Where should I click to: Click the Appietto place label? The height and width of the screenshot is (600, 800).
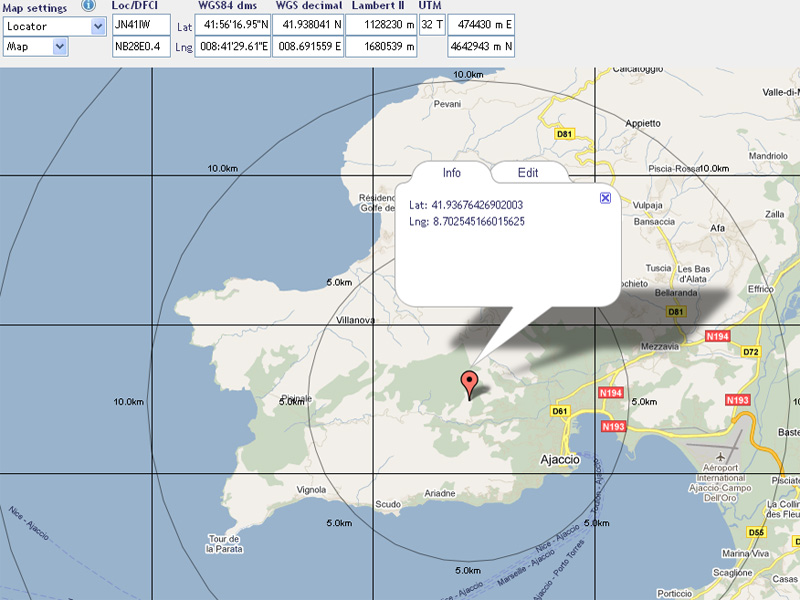tap(643, 123)
